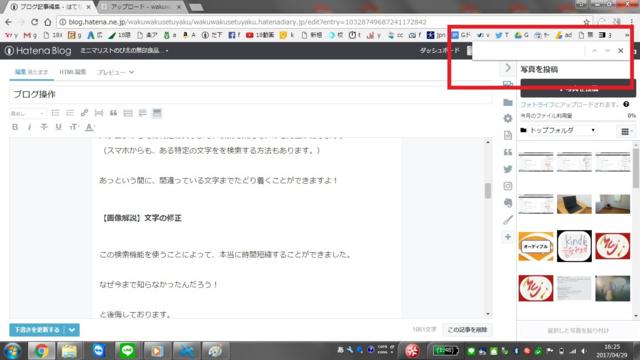This screenshot has width=640, height=360.
Task: Open the Windows Start menu
Action: point(12,351)
